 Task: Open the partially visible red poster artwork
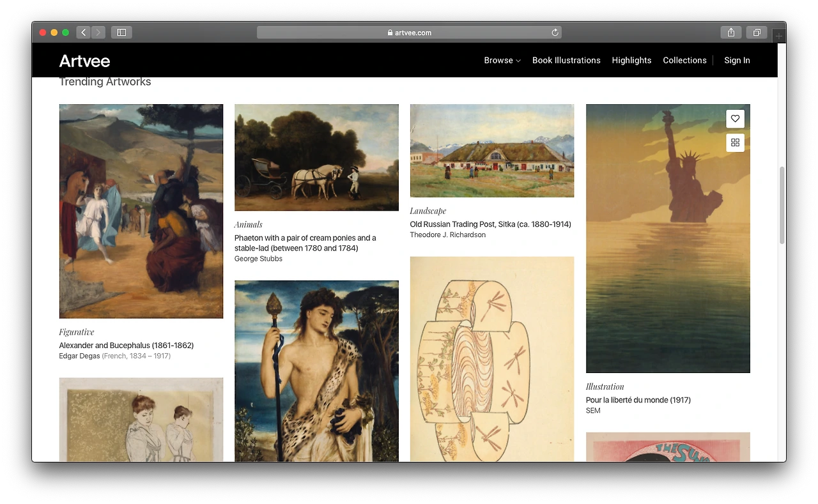pos(668,447)
